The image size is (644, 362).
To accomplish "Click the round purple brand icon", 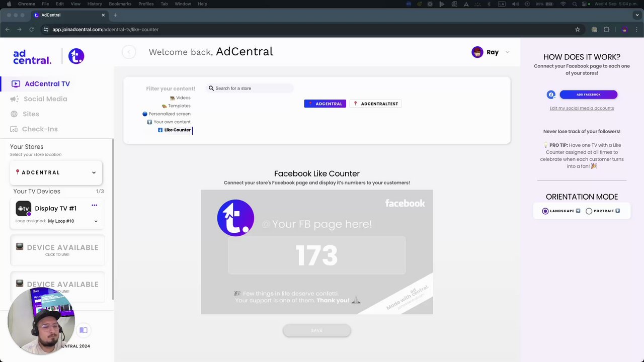I will (x=76, y=56).
